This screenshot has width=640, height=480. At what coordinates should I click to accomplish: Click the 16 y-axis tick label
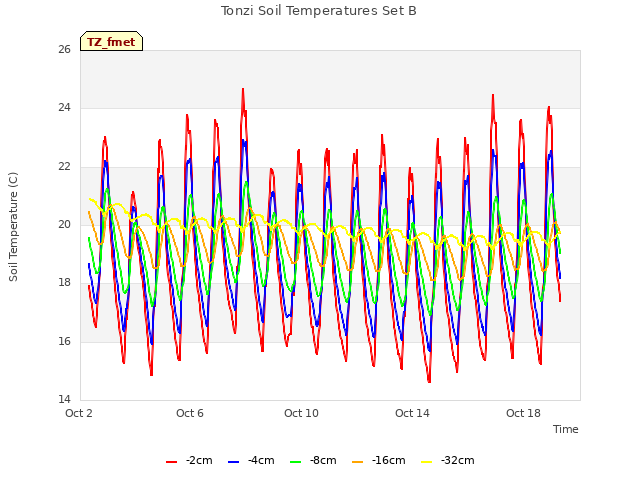[x=64, y=341]
